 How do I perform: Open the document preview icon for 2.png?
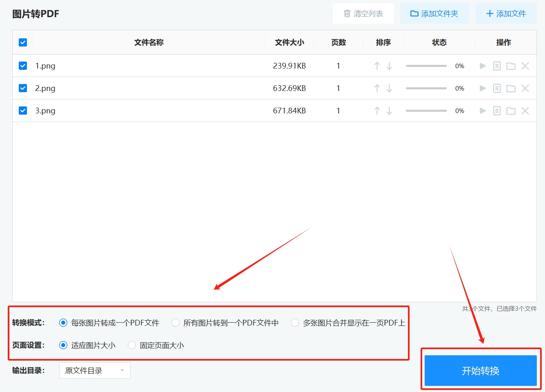tap(496, 88)
